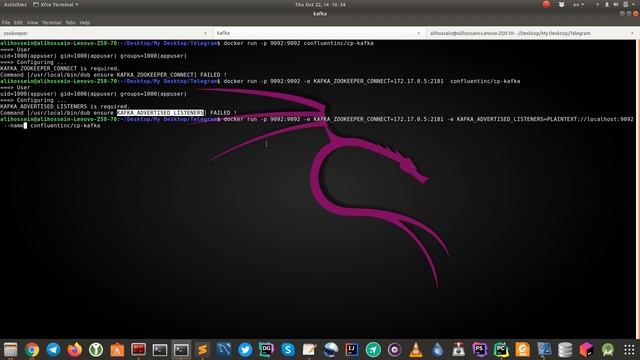
Task: Switch to the zookeeper tab
Action: pyautogui.click(x=107, y=33)
